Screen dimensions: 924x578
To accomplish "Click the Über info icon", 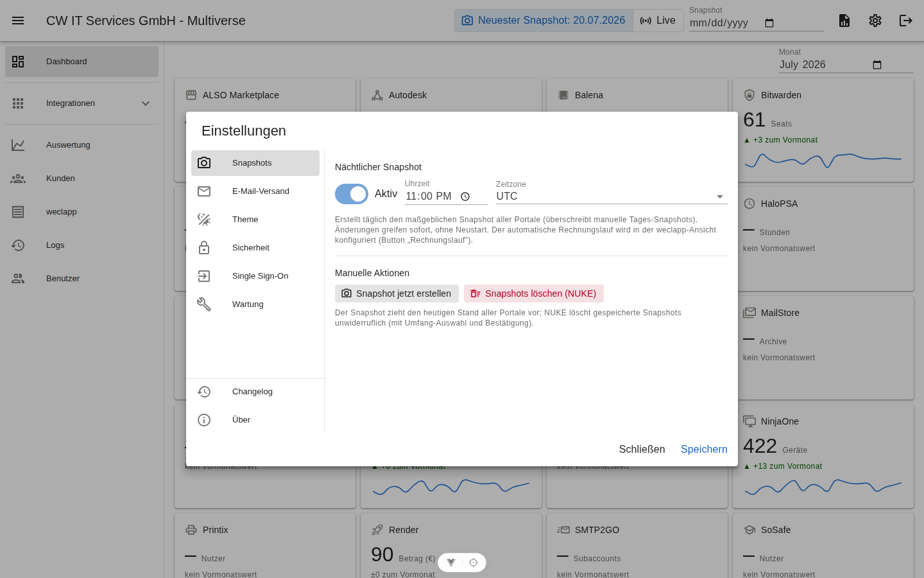I will 204,420.
